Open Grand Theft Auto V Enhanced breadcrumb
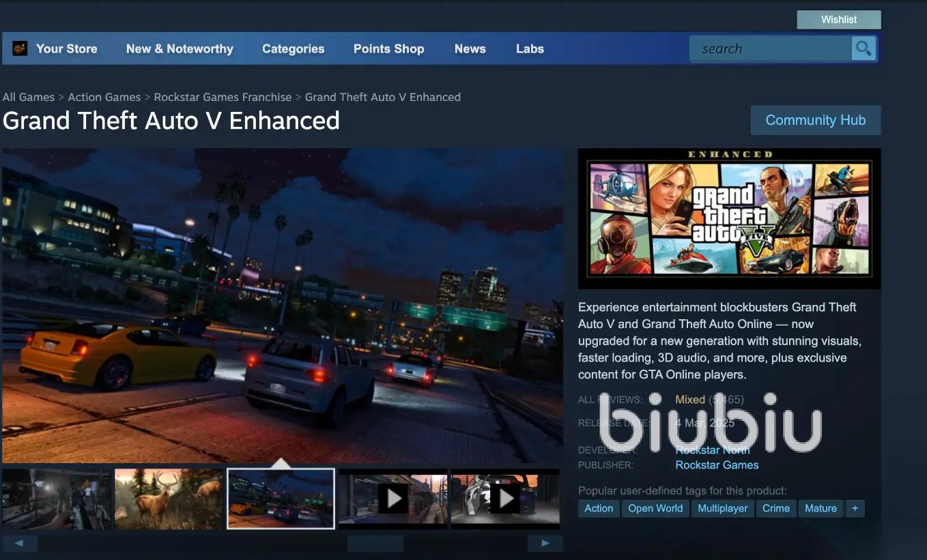 coord(383,97)
